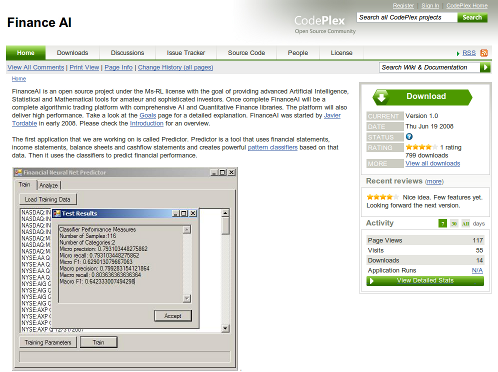The width and height of the screenshot is (498, 372).
Task: Click the Javier author name link
Action: pos(332,116)
